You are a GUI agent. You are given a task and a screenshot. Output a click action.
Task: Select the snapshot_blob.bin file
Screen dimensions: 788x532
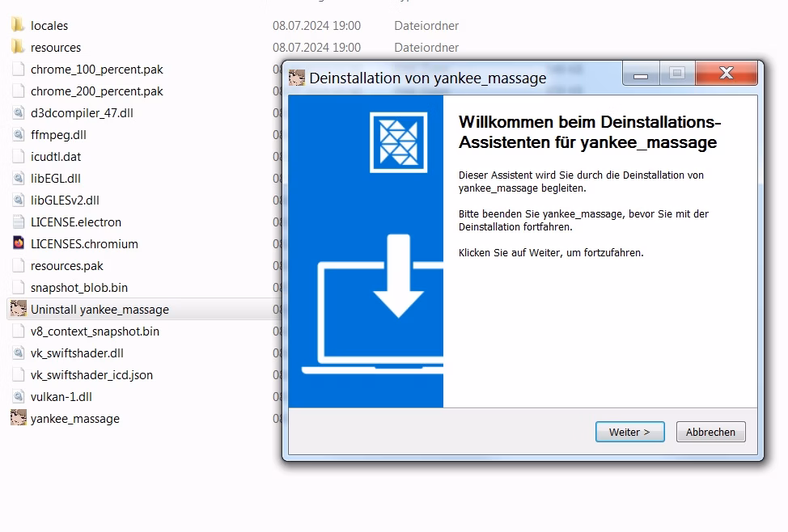click(79, 288)
